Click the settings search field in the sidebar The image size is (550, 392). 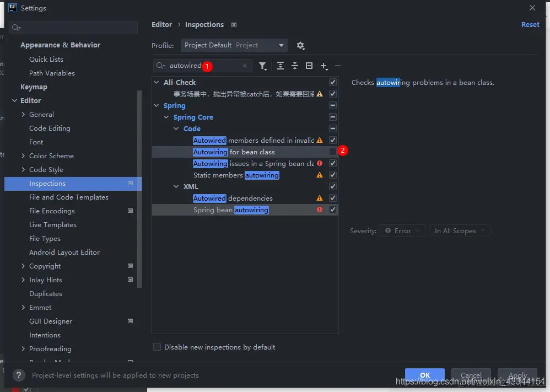(x=73, y=28)
